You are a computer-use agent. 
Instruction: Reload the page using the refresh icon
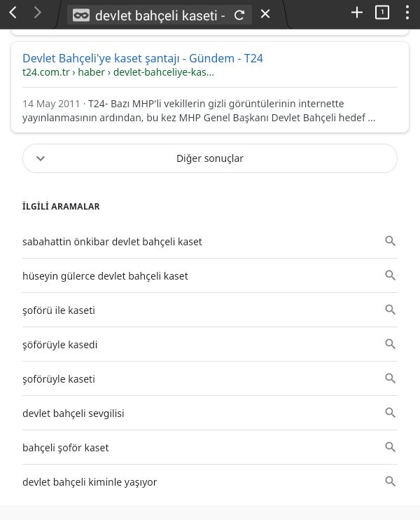tap(239, 15)
